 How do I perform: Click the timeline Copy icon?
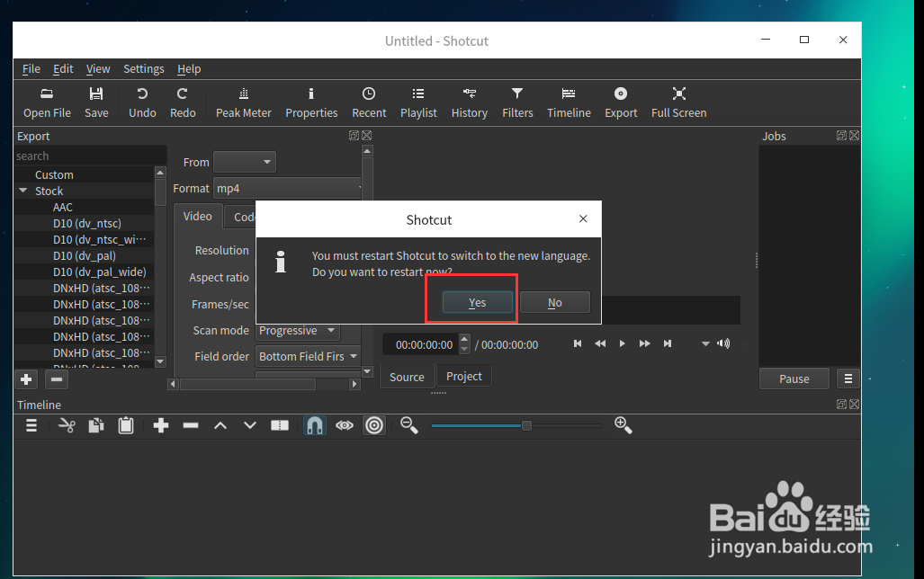coord(96,425)
